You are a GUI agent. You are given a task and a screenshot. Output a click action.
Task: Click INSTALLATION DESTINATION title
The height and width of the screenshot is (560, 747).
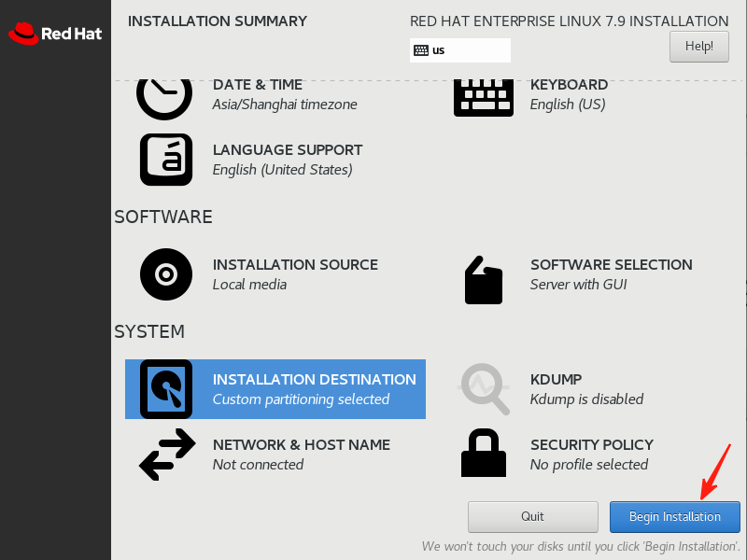coord(315,380)
